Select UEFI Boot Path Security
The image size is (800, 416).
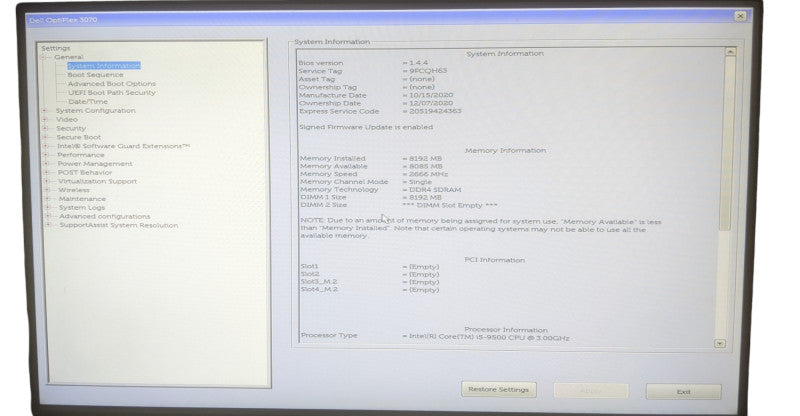[112, 93]
